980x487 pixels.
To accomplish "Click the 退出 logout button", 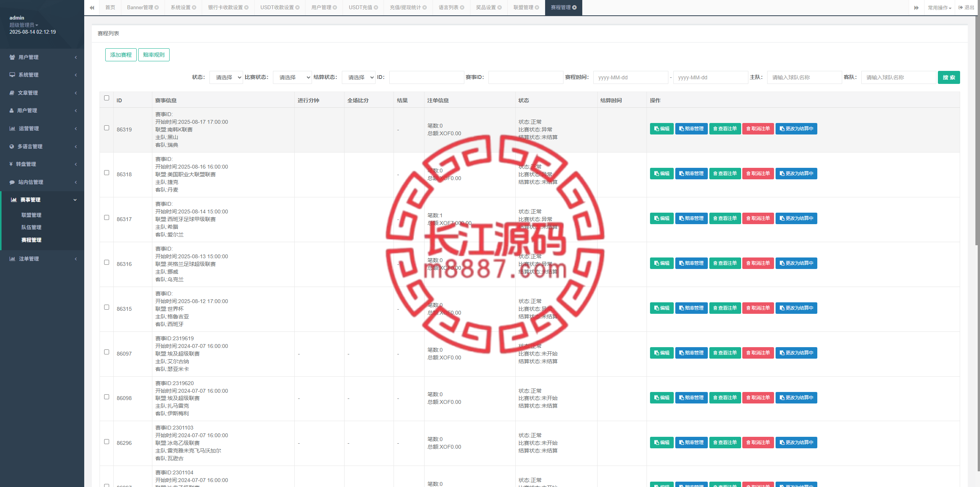I will (x=966, y=8).
